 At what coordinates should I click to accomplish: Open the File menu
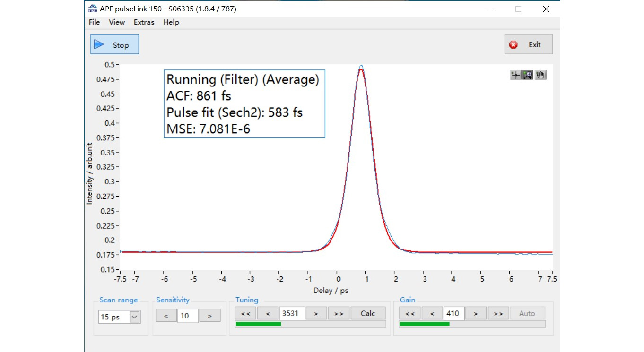tap(94, 22)
